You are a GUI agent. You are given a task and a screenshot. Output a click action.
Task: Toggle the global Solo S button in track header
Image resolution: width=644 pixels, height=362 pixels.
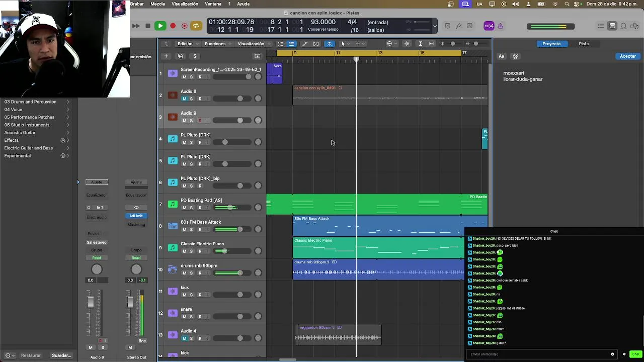195,56
